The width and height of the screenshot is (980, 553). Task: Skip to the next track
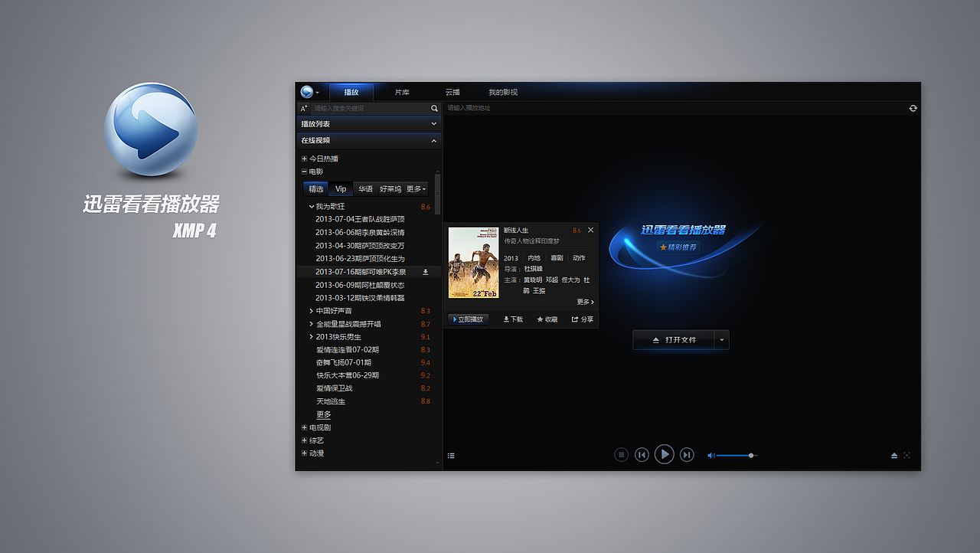point(687,455)
